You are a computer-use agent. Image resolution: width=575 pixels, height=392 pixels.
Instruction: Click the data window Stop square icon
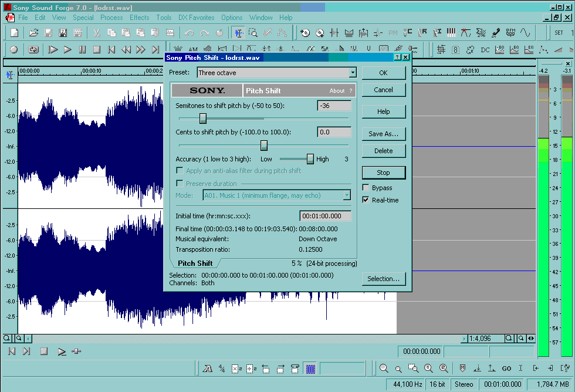(44, 352)
